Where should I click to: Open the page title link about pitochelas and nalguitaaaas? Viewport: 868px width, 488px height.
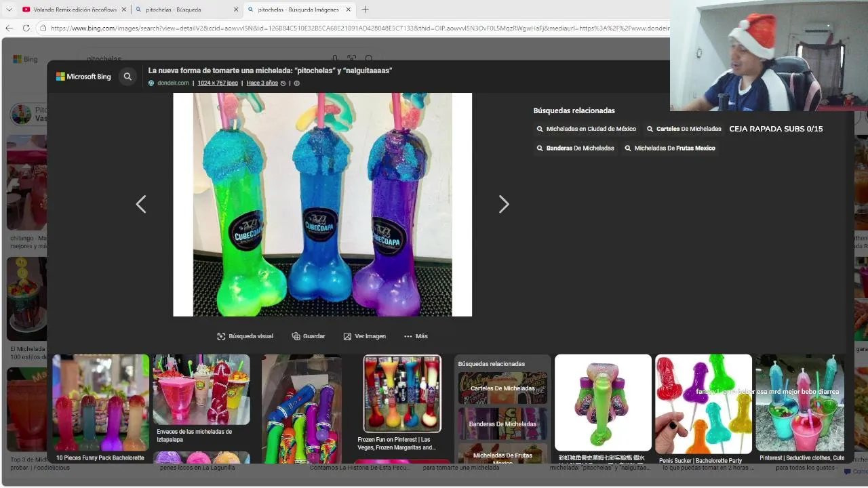270,70
